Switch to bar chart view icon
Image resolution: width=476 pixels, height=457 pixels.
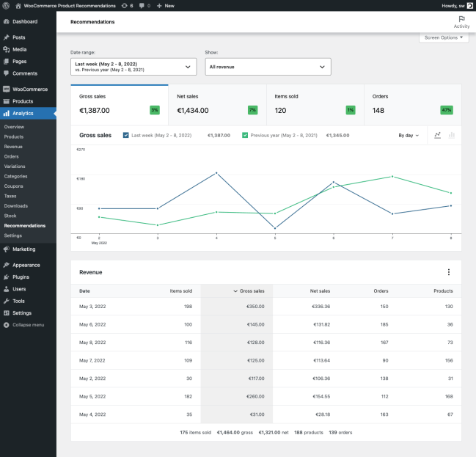(452, 135)
